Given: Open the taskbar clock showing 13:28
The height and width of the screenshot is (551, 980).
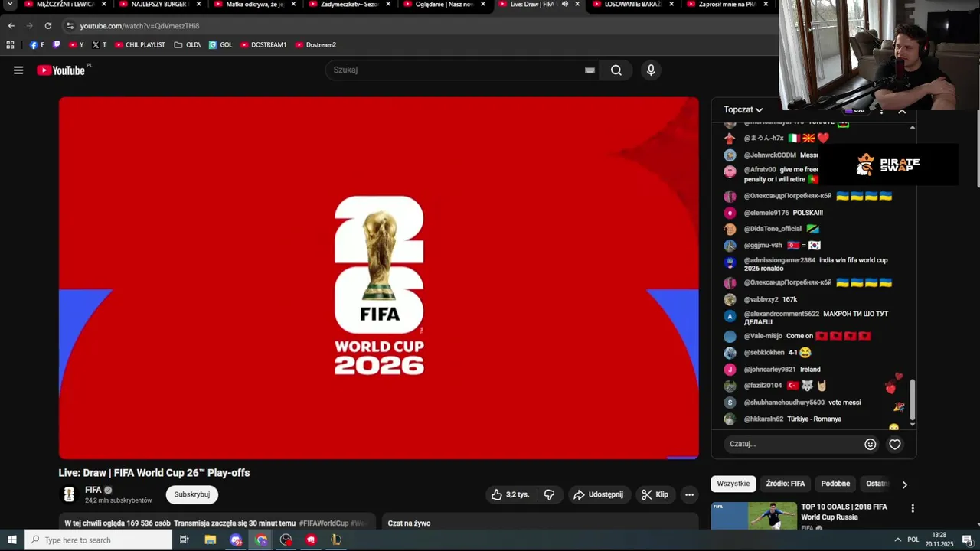Looking at the screenshot, I should tap(939, 540).
